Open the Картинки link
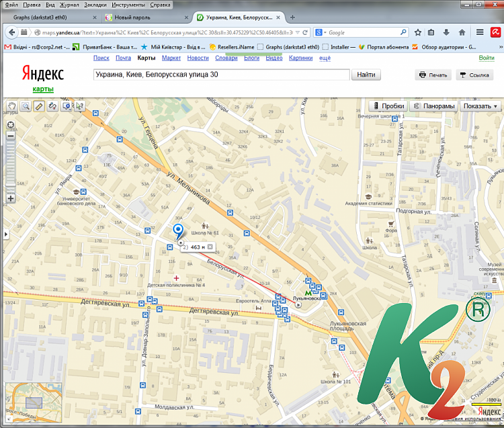This screenshot has height=428, width=504. point(301,58)
